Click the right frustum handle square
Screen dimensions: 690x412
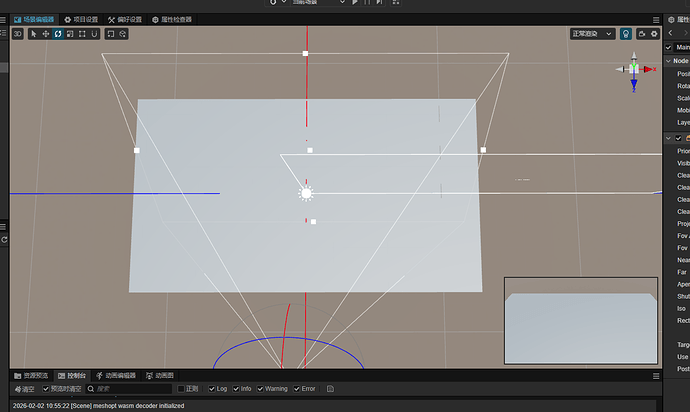click(x=483, y=150)
